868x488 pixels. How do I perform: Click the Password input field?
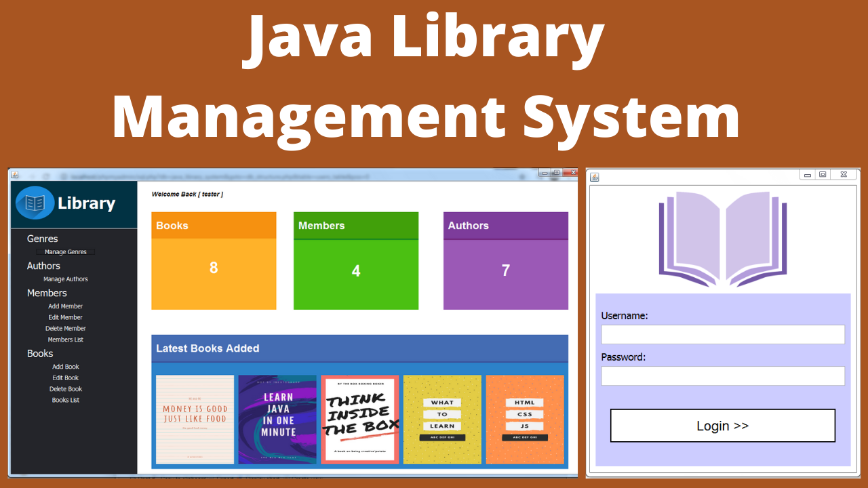[x=722, y=375]
